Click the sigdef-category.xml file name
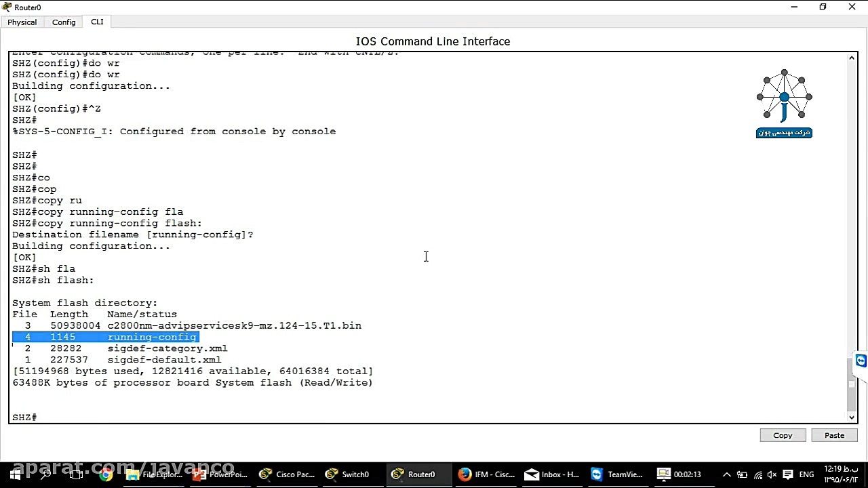Viewport: 868px width, 488px height. point(167,348)
